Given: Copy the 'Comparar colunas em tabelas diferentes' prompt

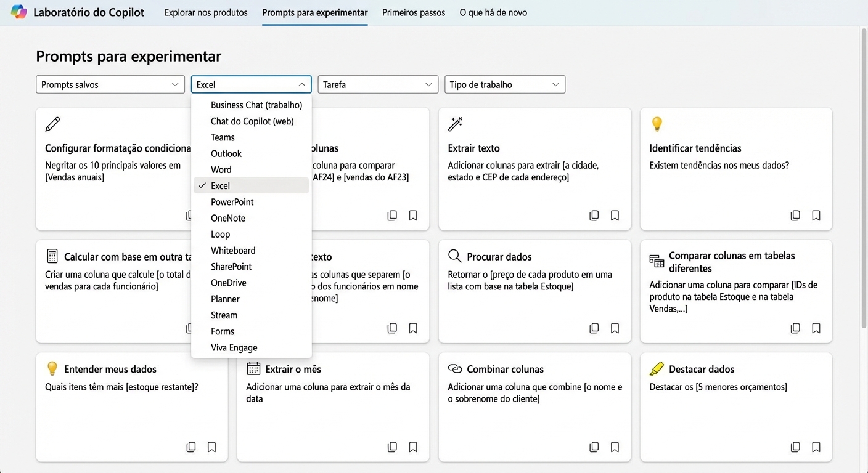Looking at the screenshot, I should pyautogui.click(x=795, y=328).
